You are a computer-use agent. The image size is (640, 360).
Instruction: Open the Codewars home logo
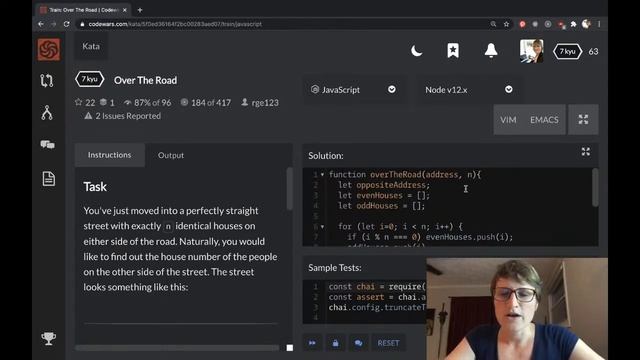(x=49, y=49)
